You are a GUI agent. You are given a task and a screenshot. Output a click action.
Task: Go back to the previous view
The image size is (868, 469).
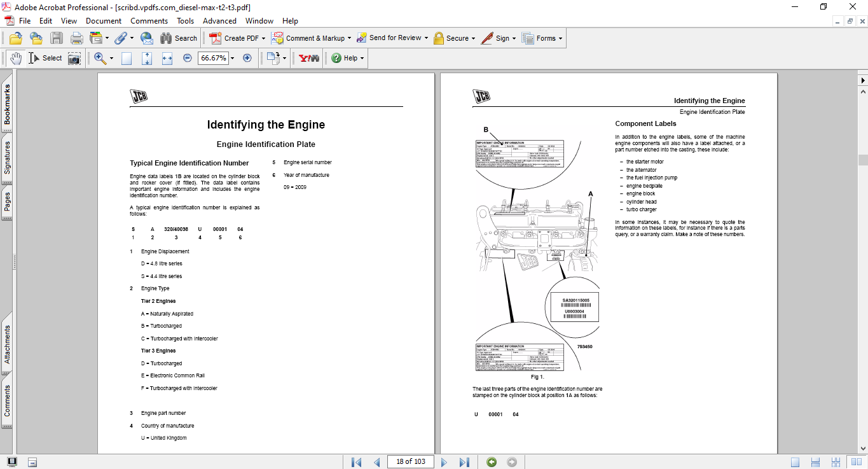click(492, 462)
